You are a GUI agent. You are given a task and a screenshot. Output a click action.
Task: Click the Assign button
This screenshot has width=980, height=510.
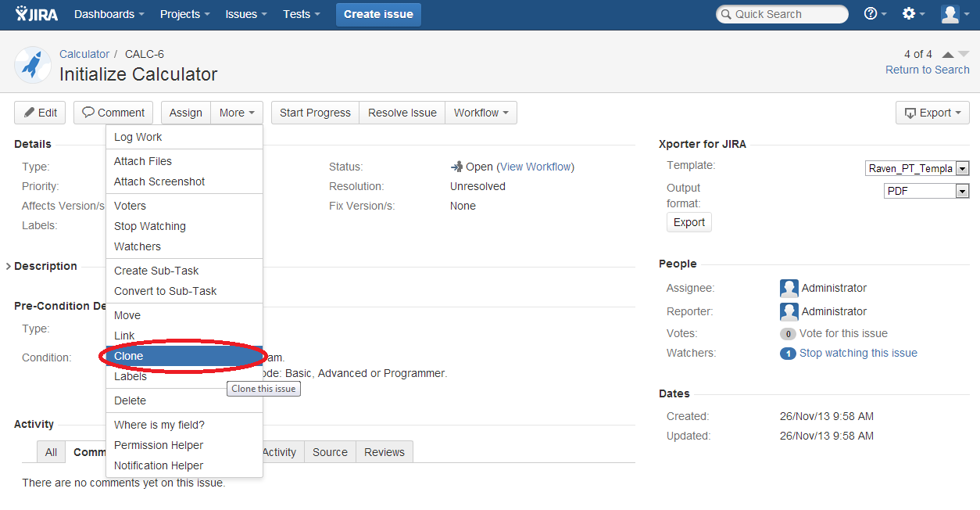pyautogui.click(x=186, y=113)
